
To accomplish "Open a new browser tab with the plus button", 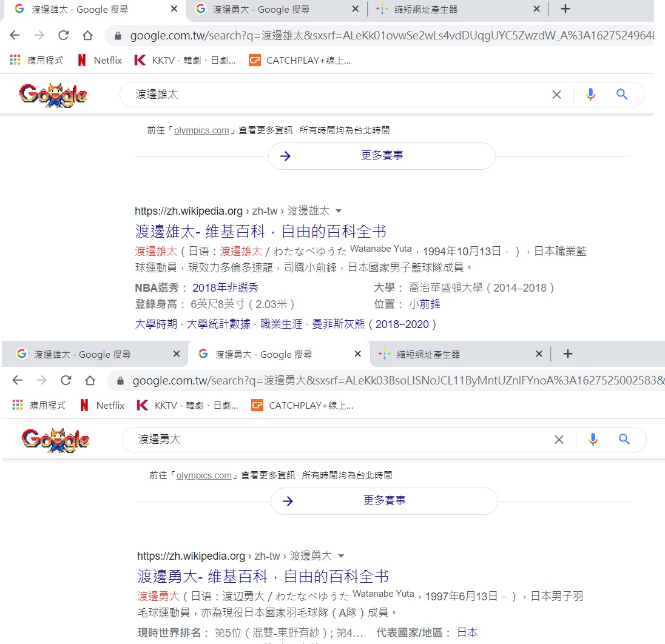I will click(565, 9).
